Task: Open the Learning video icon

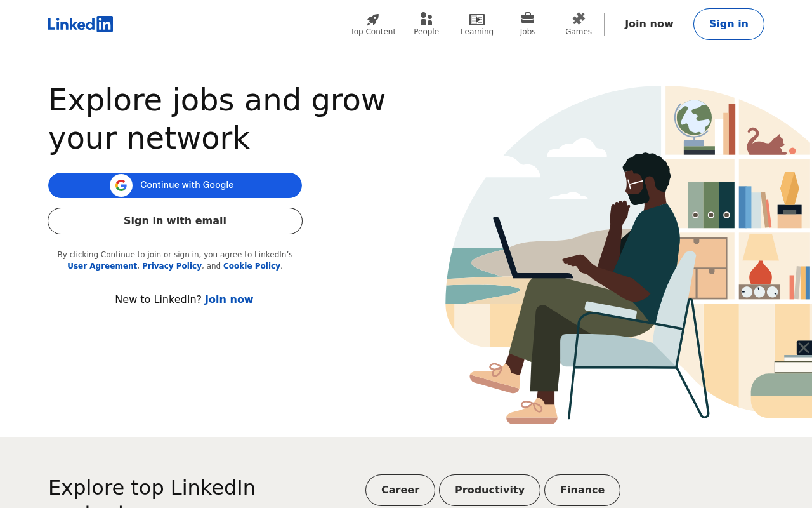Action: click(x=477, y=20)
